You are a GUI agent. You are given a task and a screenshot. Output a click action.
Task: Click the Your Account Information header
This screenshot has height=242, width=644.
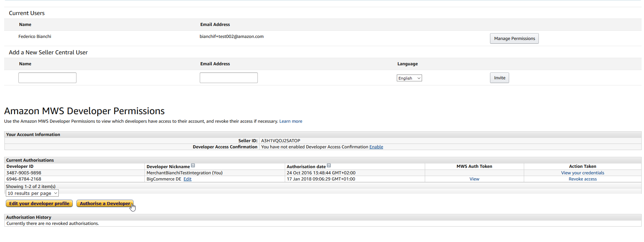point(33,135)
